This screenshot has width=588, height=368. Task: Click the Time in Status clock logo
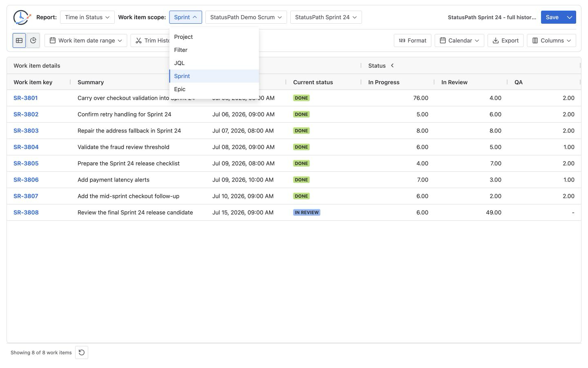tap(22, 17)
